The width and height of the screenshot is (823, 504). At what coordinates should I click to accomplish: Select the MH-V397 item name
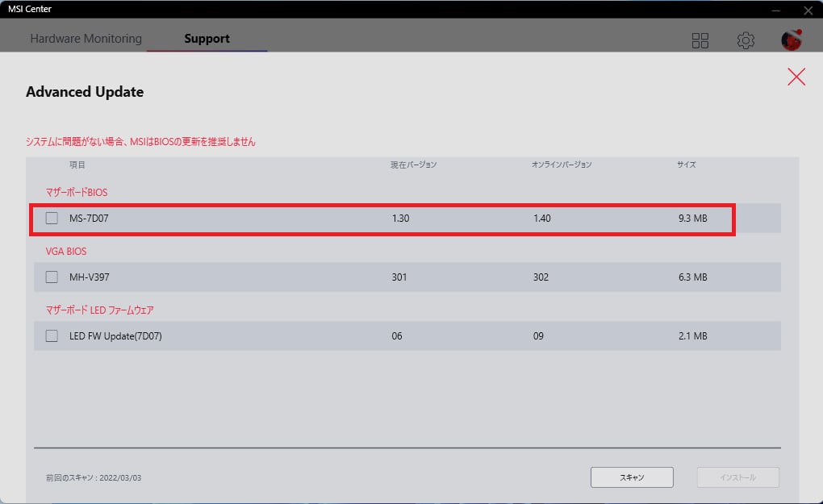pos(90,277)
